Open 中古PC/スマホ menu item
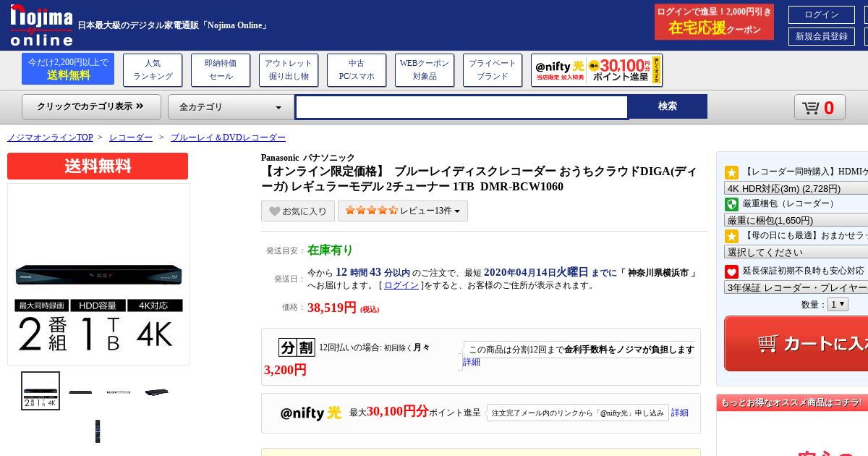The width and height of the screenshot is (868, 456). (x=357, y=70)
